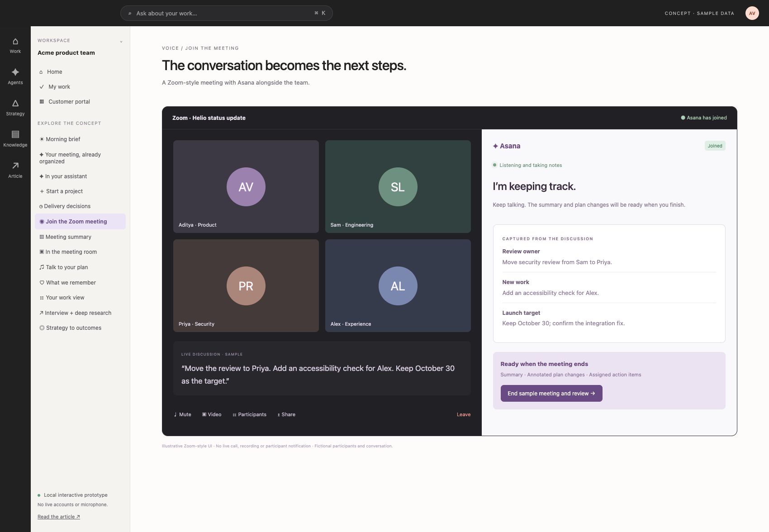Click the plus icon beside Start a project

click(x=42, y=191)
